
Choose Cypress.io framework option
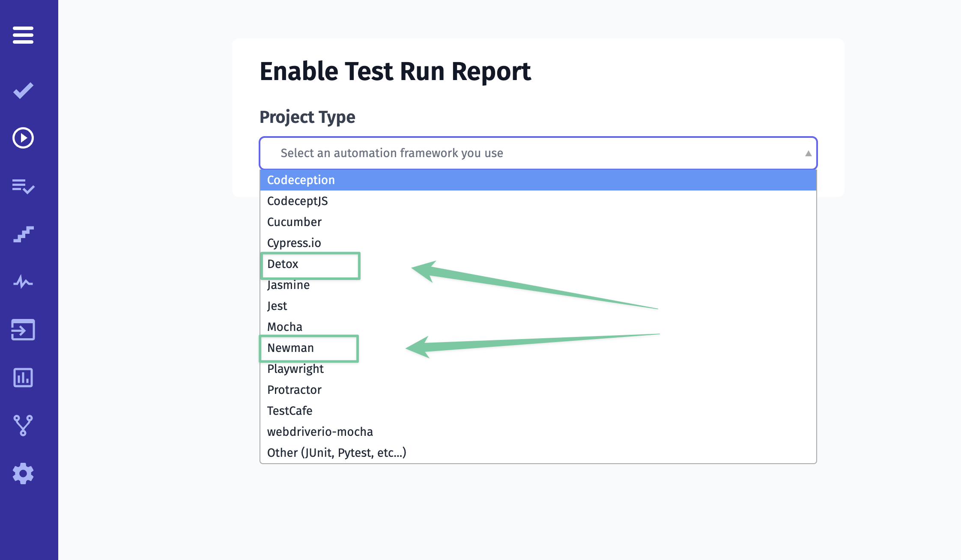pyautogui.click(x=538, y=243)
